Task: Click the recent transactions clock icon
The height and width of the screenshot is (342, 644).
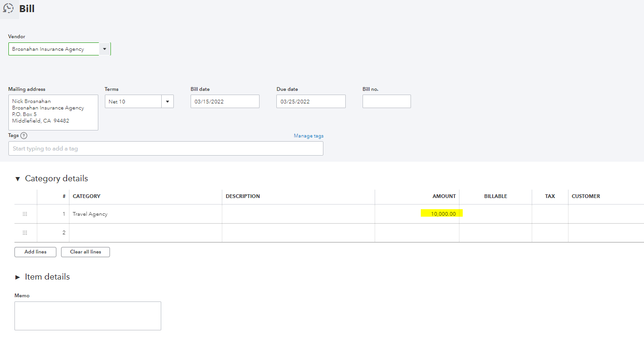Action: tap(8, 8)
